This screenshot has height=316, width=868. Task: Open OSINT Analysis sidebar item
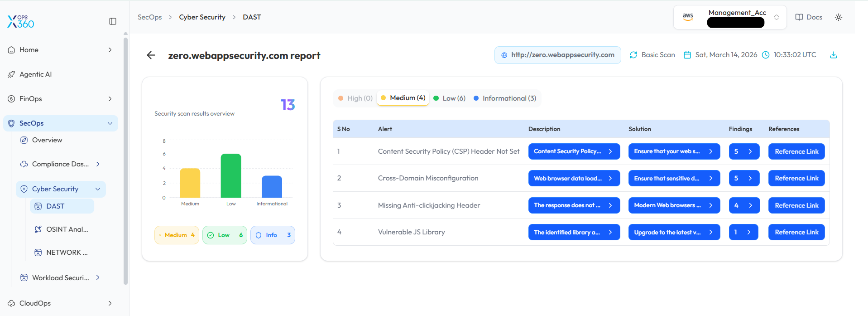(67, 229)
